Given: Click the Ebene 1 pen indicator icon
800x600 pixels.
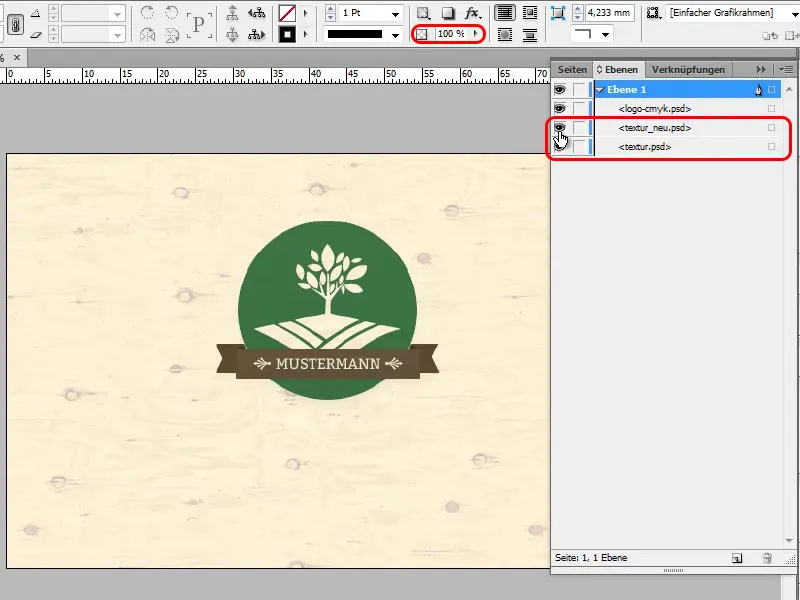Looking at the screenshot, I should pos(758,90).
